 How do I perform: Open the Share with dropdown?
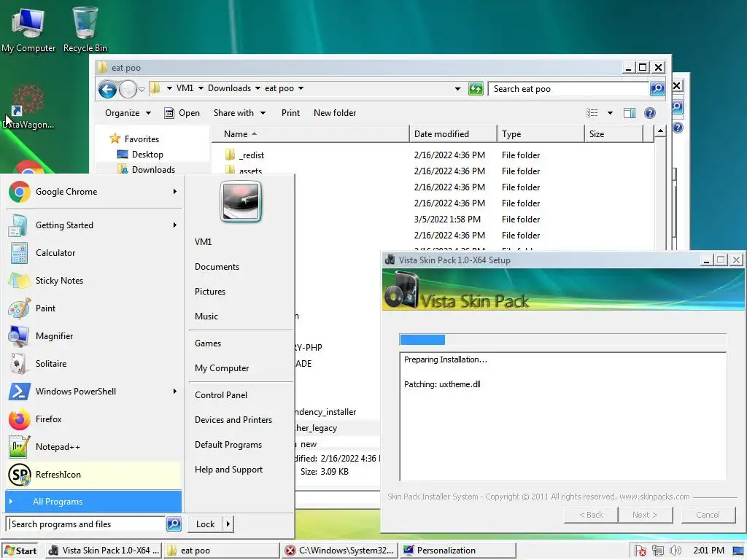click(239, 113)
